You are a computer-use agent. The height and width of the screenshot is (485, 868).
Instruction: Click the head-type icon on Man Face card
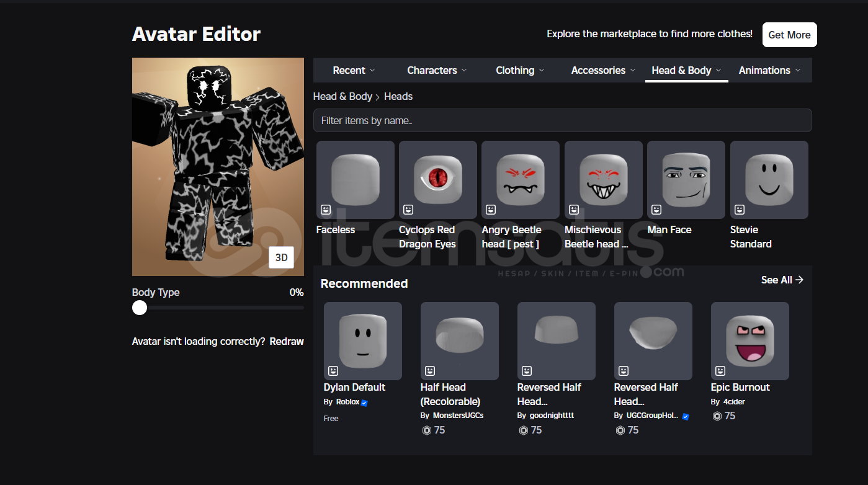(656, 210)
